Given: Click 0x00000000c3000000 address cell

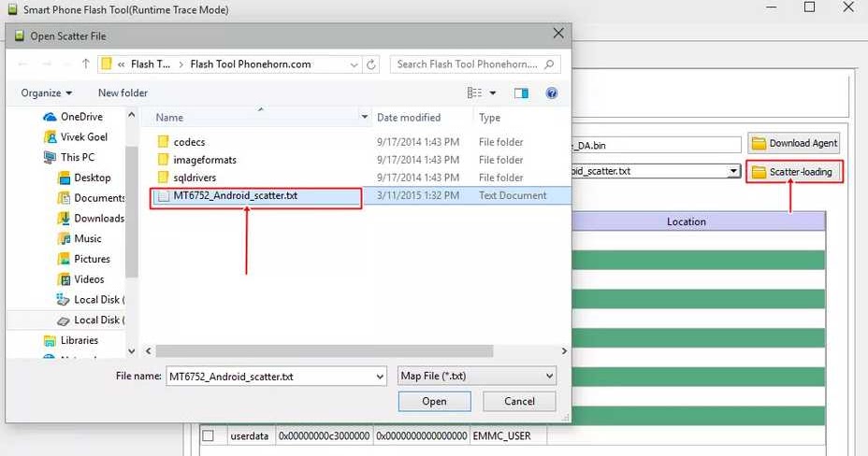Looking at the screenshot, I should coord(324,436).
